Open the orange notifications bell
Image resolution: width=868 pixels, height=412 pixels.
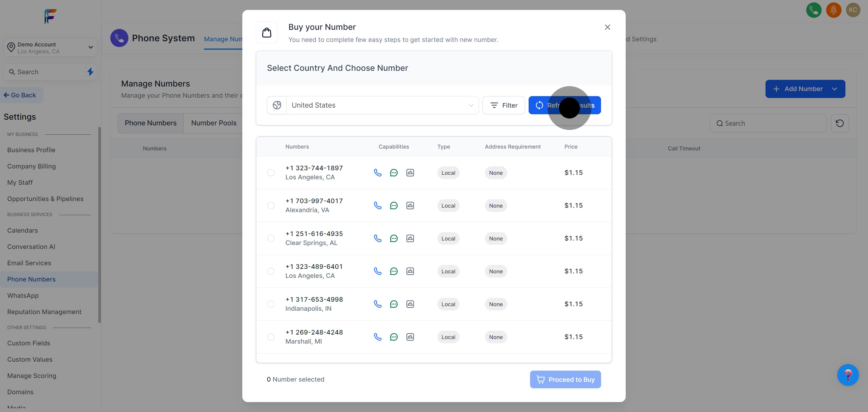click(833, 10)
